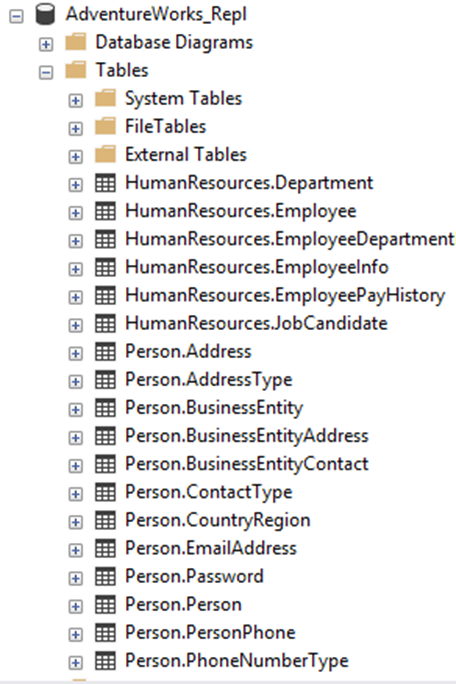456x684 pixels.
Task: Click the Person.PhoneNumberType table icon
Action: [105, 661]
